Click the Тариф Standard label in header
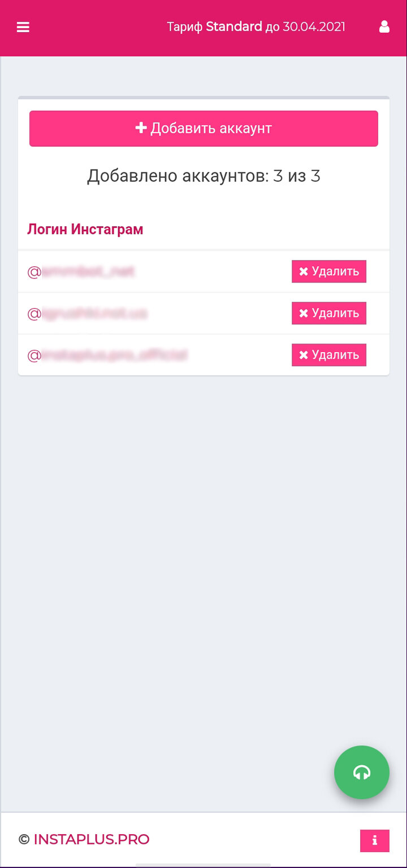The image size is (407, 868). click(215, 27)
